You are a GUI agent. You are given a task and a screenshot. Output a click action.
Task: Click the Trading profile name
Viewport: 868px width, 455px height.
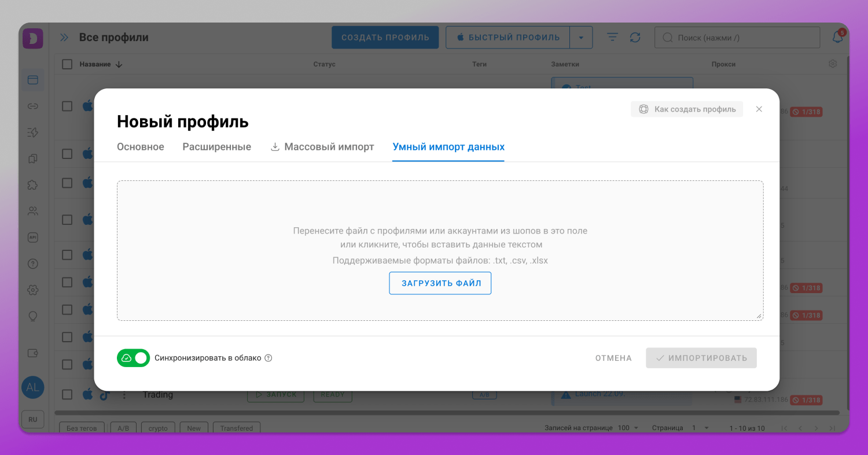[x=158, y=395]
